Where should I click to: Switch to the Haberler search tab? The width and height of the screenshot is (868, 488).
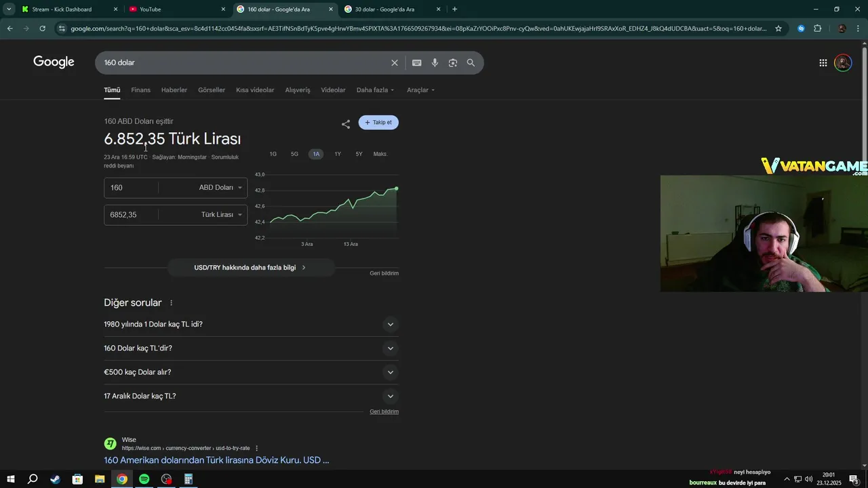click(174, 90)
